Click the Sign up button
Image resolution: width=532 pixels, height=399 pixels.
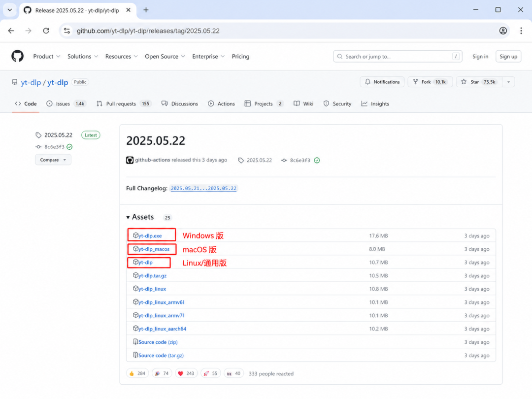508,56
